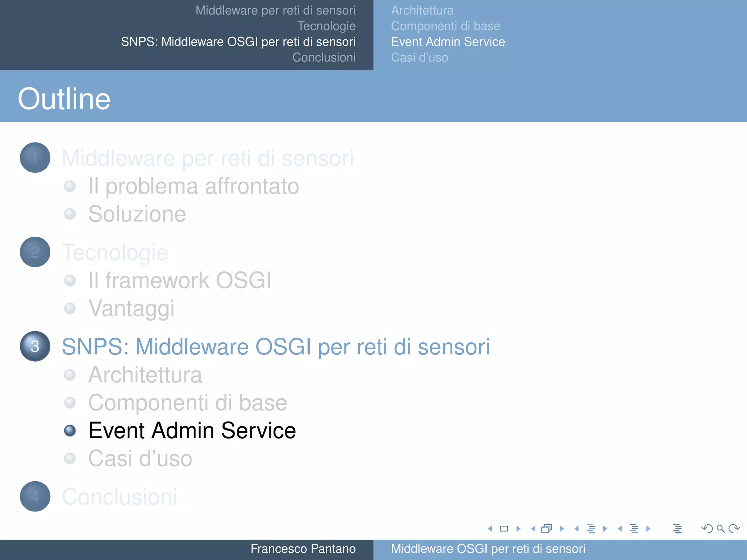The width and height of the screenshot is (747, 560).
Task: Click the section navigation icon
Action: (x=634, y=528)
